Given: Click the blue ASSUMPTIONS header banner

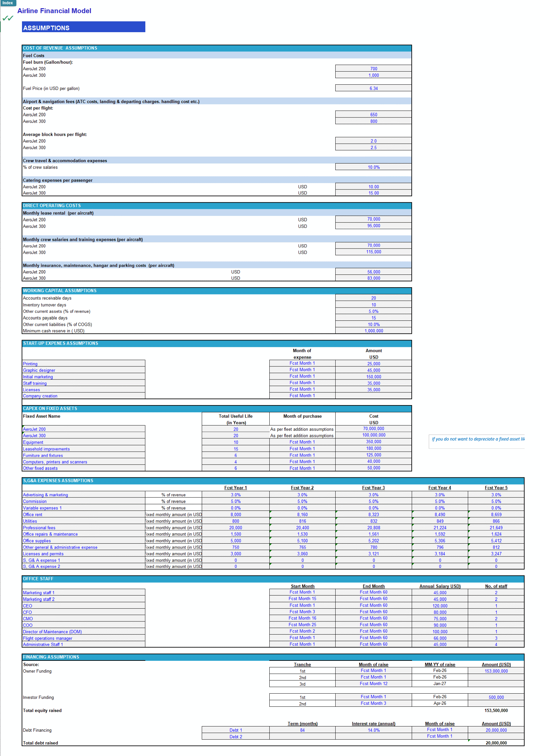Looking at the screenshot, I should pos(83,27).
